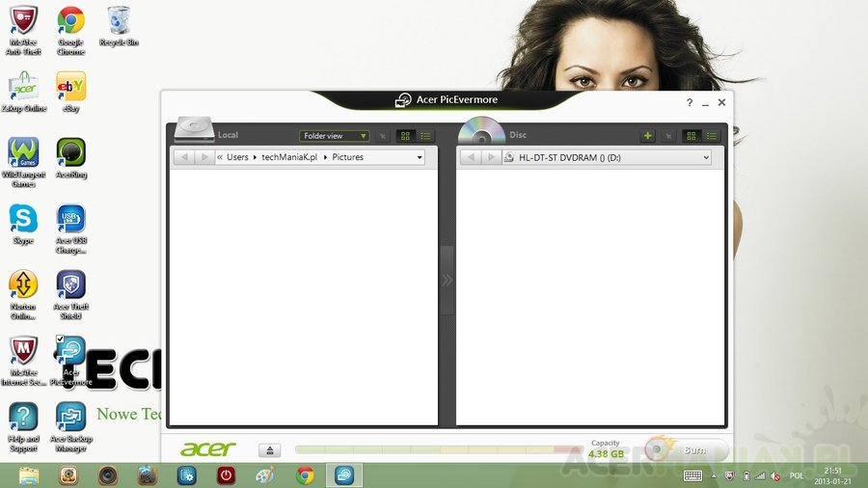Open Google Chrome desktop shortcut

point(70,31)
